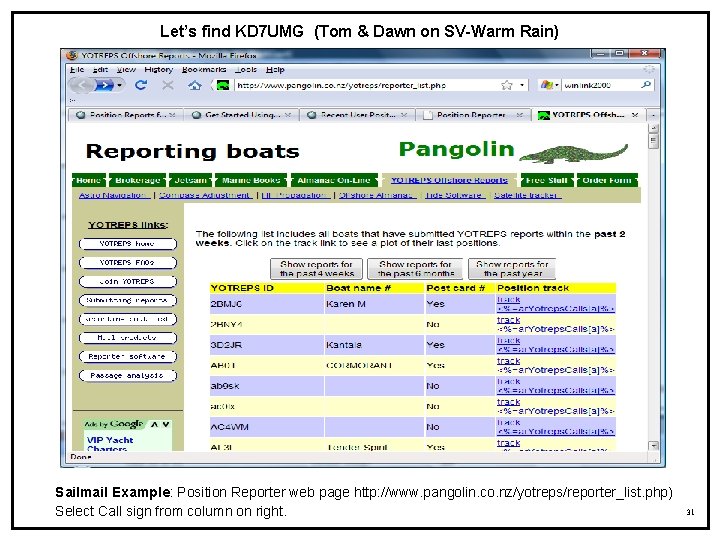Click the Home navigation button
Image resolution: width=720 pixels, height=540 pixels.
89,180
